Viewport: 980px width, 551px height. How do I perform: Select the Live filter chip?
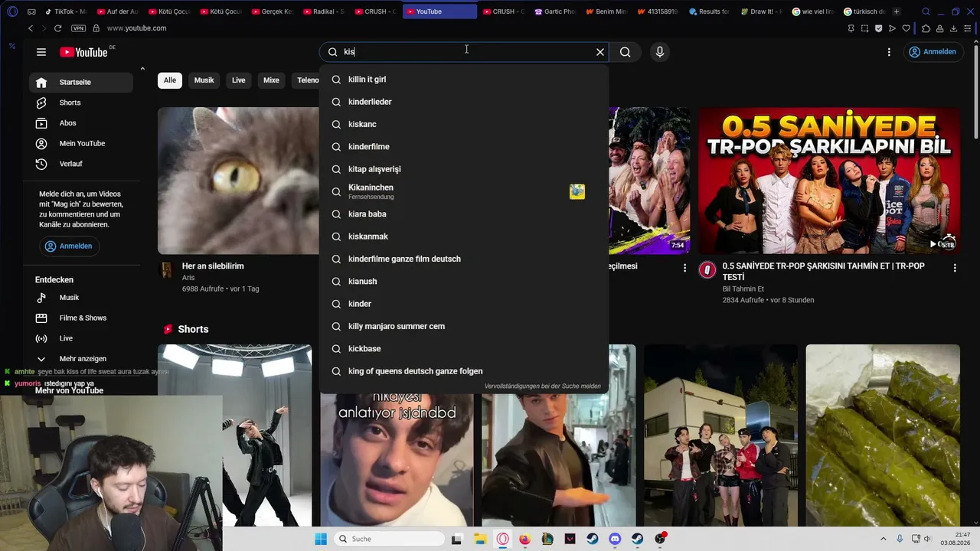239,80
